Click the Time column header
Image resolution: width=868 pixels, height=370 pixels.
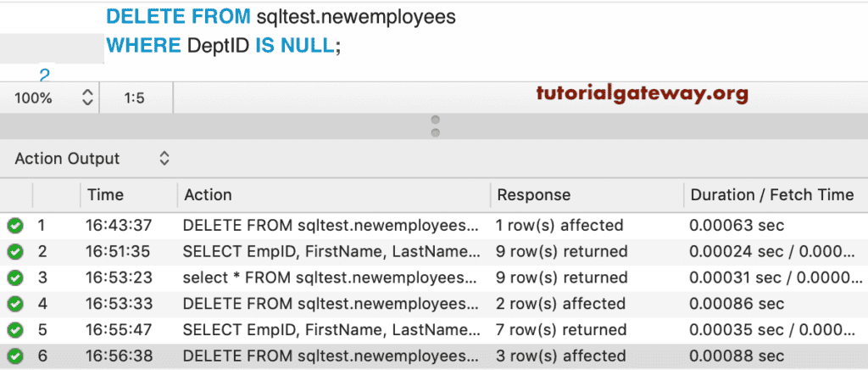coord(105,195)
